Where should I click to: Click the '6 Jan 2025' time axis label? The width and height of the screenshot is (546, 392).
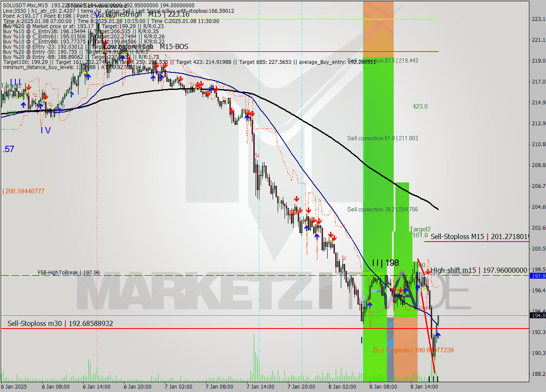pyautogui.click(x=14, y=387)
